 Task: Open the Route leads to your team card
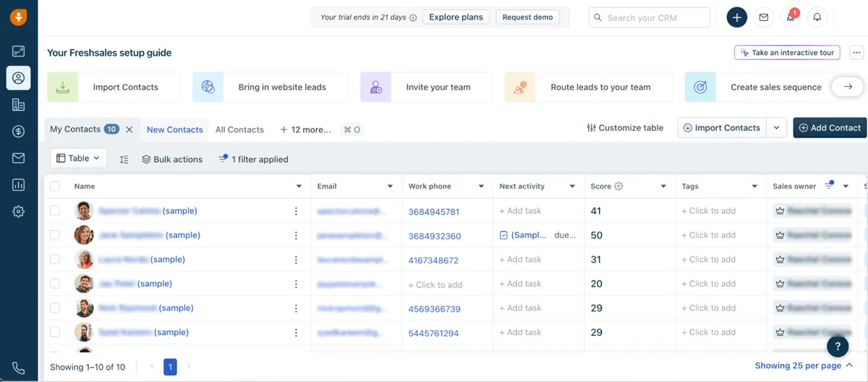pyautogui.click(x=588, y=87)
